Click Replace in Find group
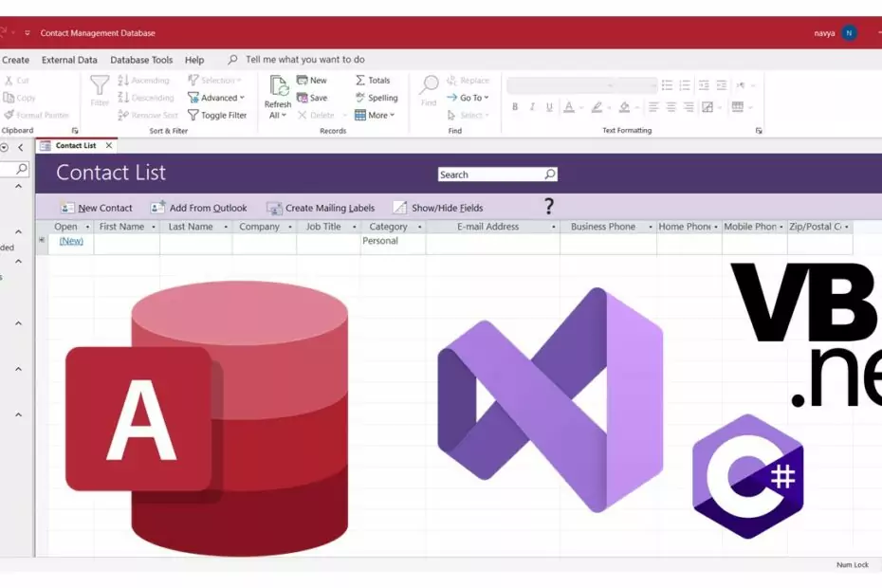882x588 pixels. tap(468, 81)
